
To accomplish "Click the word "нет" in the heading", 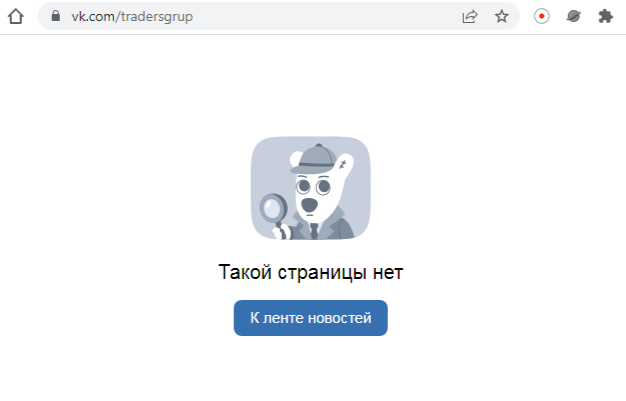I will (x=388, y=273).
